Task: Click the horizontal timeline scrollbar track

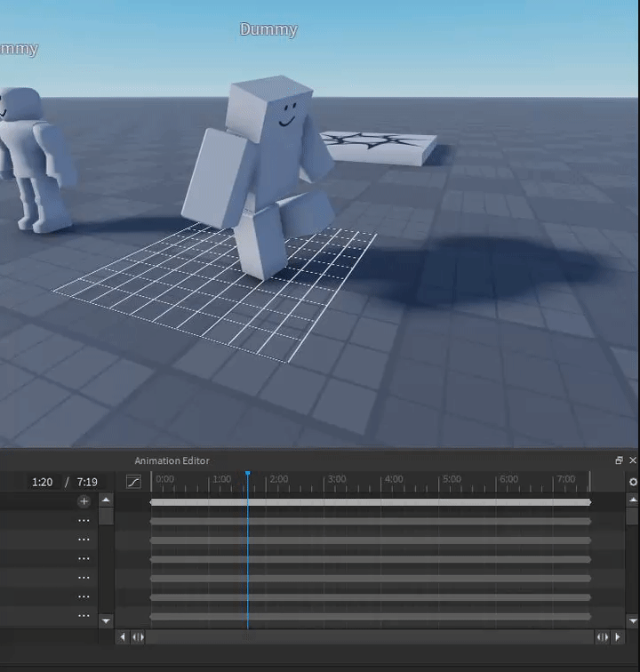Action: (x=371, y=637)
